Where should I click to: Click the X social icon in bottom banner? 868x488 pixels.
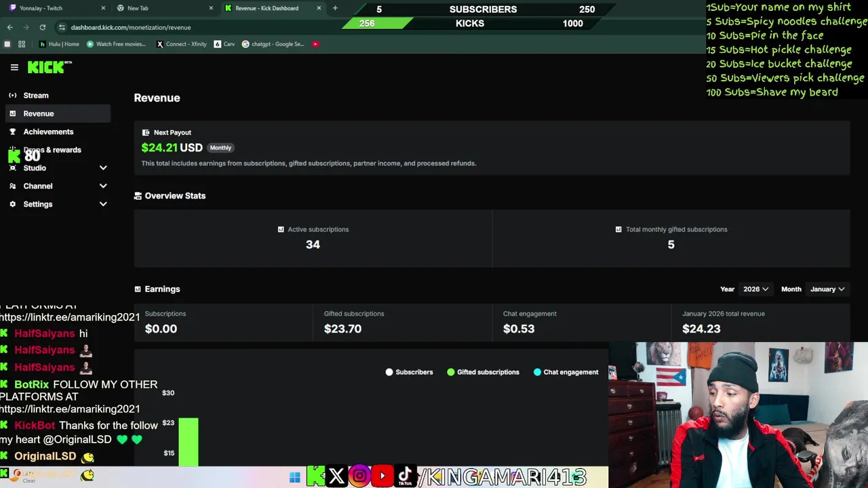point(336,476)
